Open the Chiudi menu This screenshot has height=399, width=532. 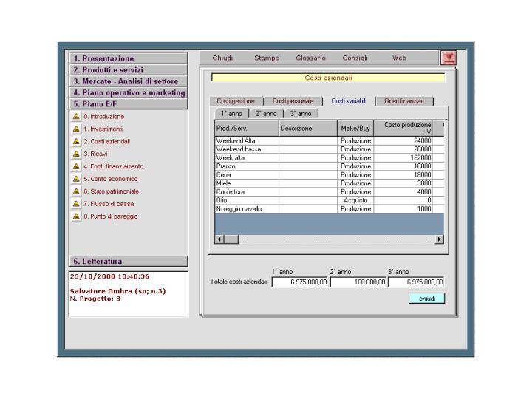tap(222, 58)
